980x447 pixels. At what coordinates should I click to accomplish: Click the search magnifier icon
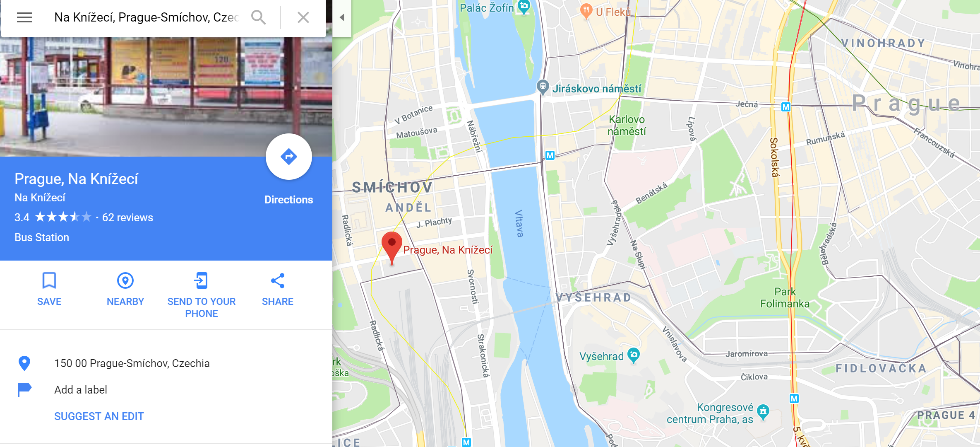point(259,17)
